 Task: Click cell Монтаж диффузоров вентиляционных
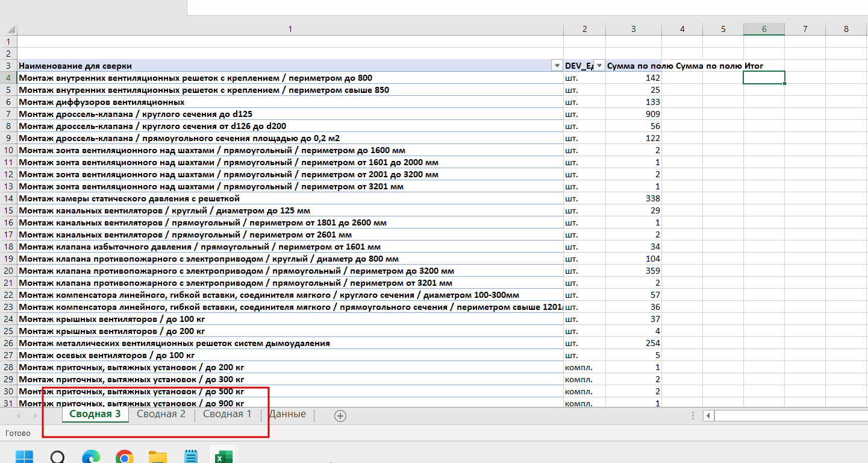[x=290, y=102]
